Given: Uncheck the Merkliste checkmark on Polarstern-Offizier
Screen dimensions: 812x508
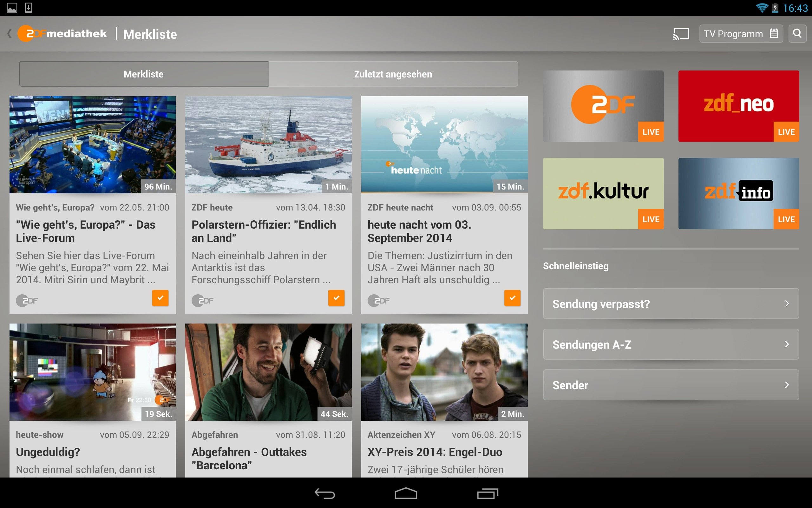Looking at the screenshot, I should pyautogui.click(x=336, y=298).
